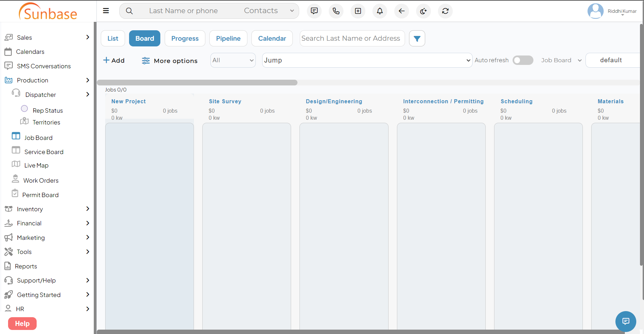Switch to the Calendar tab
644x334 pixels.
[272, 38]
